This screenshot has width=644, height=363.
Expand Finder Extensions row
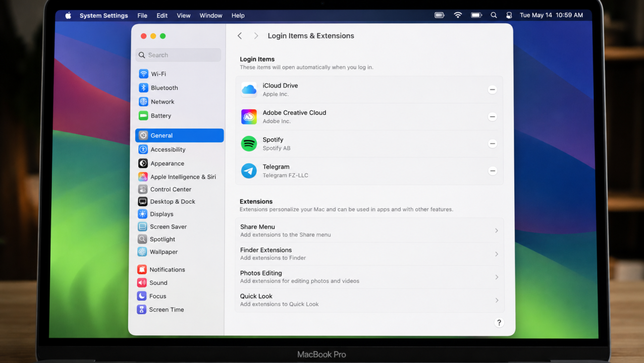pyautogui.click(x=370, y=254)
